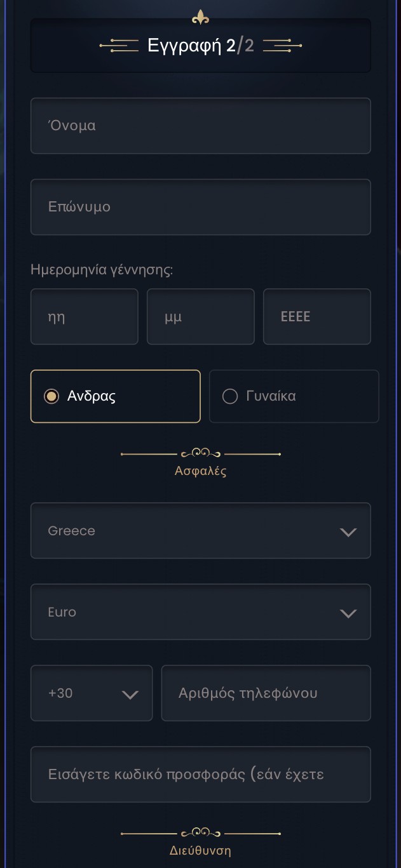This screenshot has height=868, width=401.
Task: Click the ηη day of birth field
Action: (84, 317)
